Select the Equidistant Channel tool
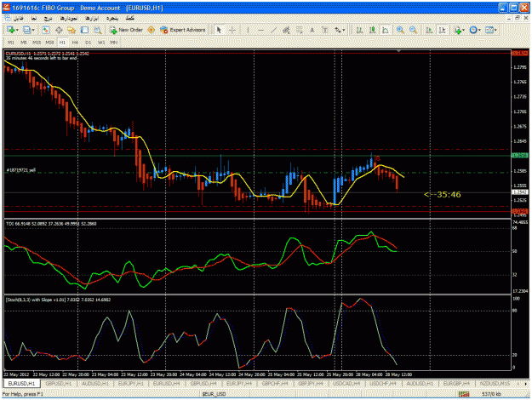This screenshot has height=400, width=532. pyautogui.click(x=286, y=30)
